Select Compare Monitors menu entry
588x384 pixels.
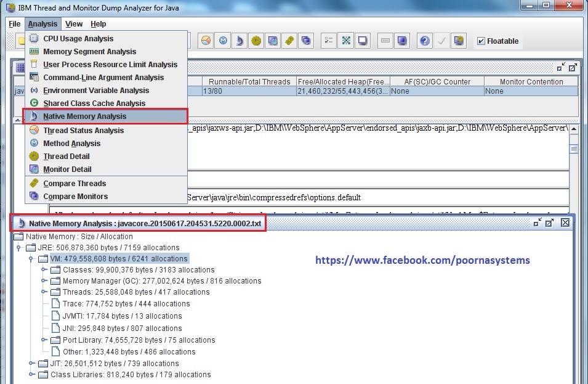pos(106,197)
